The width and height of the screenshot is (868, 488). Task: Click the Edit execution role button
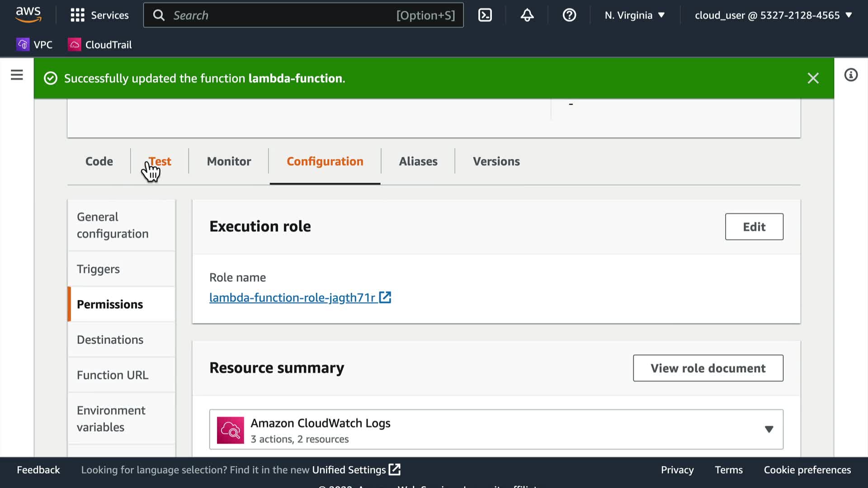coord(754,227)
